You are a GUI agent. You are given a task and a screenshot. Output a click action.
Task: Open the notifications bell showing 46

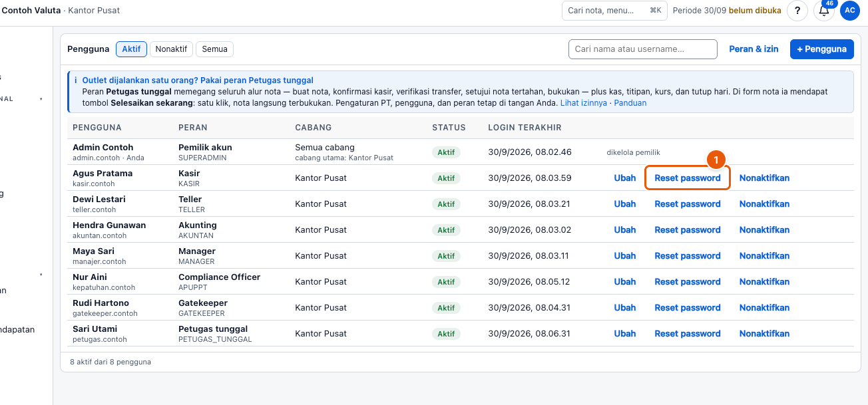pos(824,11)
